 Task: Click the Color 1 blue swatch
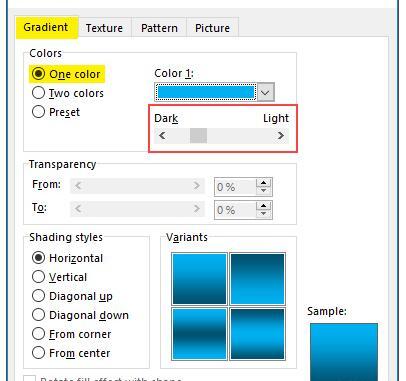click(x=206, y=92)
